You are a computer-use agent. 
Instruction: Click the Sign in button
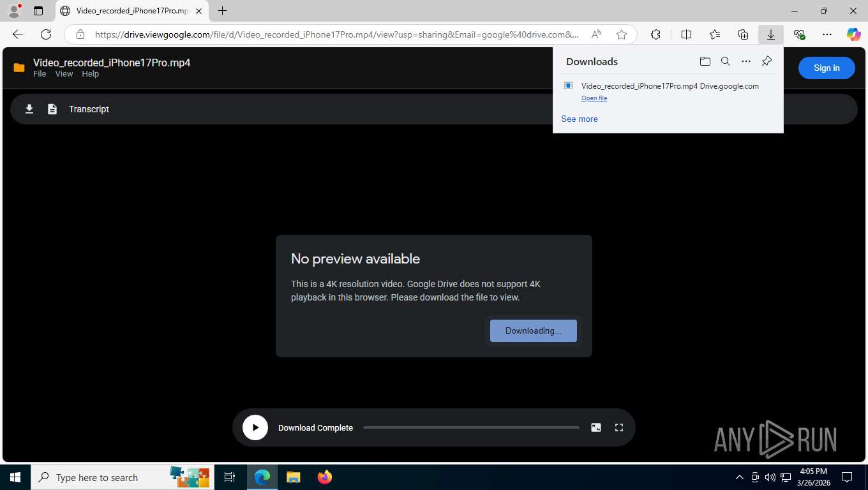(827, 68)
